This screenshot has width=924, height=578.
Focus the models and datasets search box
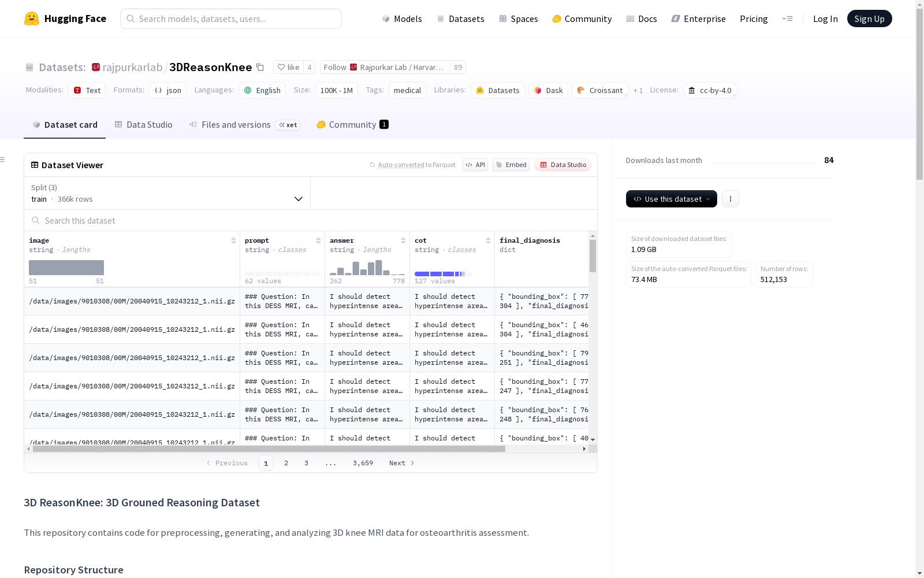[x=231, y=18]
